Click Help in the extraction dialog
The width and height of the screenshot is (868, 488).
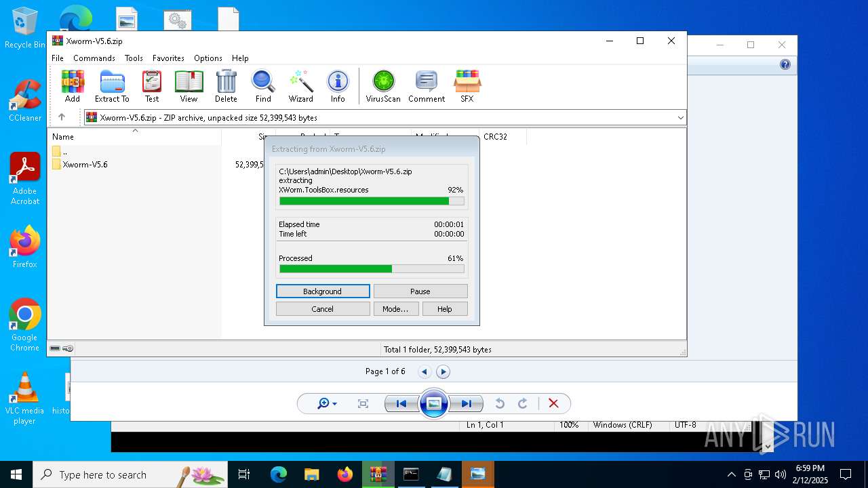pyautogui.click(x=445, y=309)
